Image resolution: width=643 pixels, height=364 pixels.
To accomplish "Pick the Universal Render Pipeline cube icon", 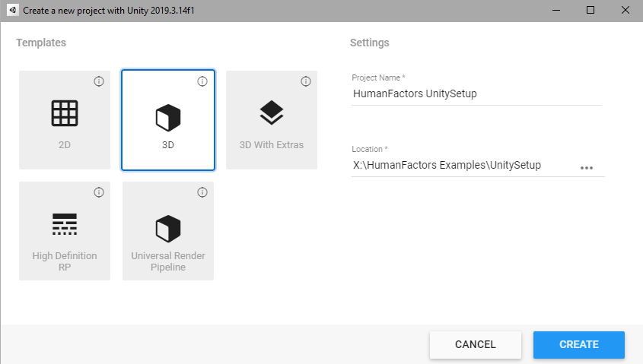I will (x=168, y=229).
